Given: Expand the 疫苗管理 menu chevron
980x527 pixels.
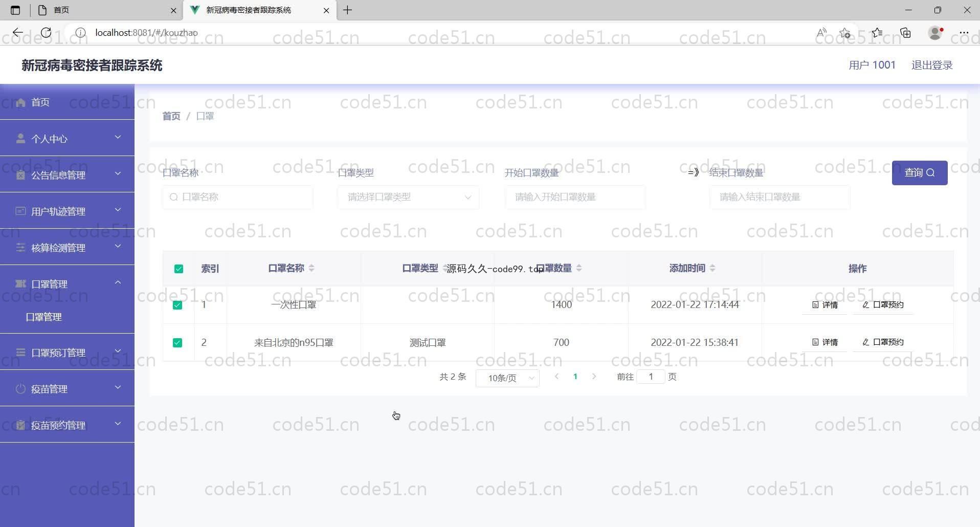Looking at the screenshot, I should pyautogui.click(x=118, y=387).
